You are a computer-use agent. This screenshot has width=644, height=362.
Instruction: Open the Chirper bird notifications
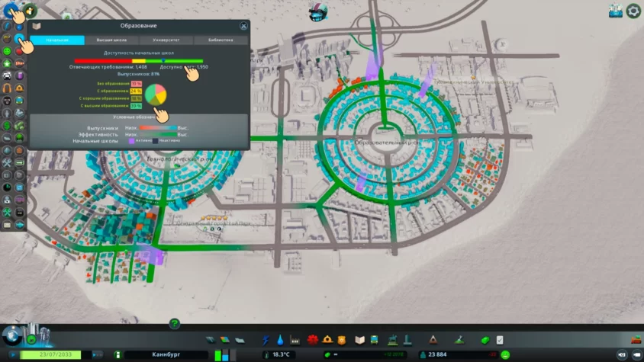click(318, 12)
